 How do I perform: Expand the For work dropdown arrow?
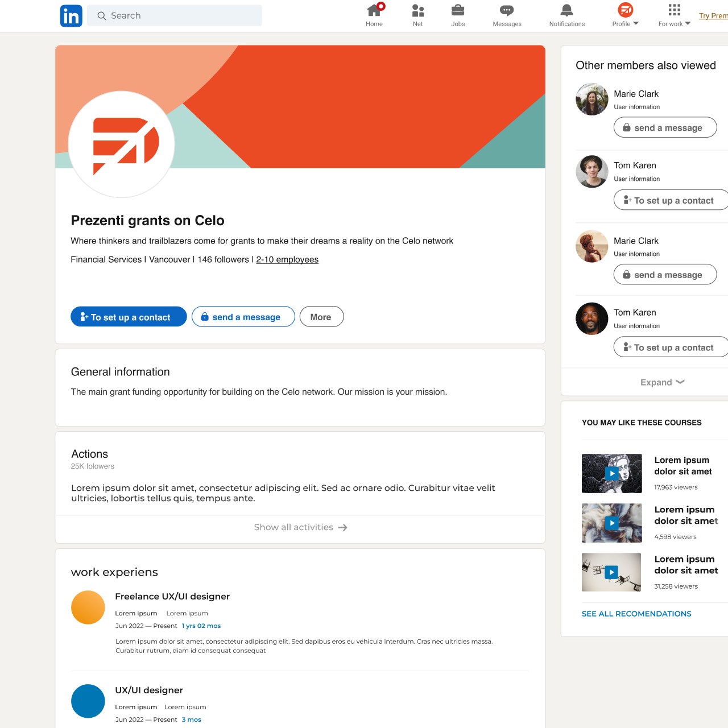point(688,23)
